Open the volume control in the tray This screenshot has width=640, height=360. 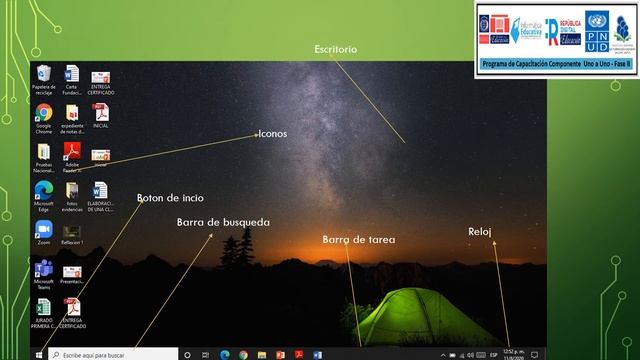(x=471, y=355)
